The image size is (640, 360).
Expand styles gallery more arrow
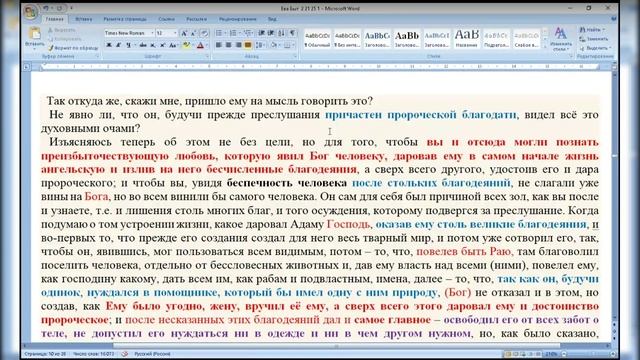(545, 47)
